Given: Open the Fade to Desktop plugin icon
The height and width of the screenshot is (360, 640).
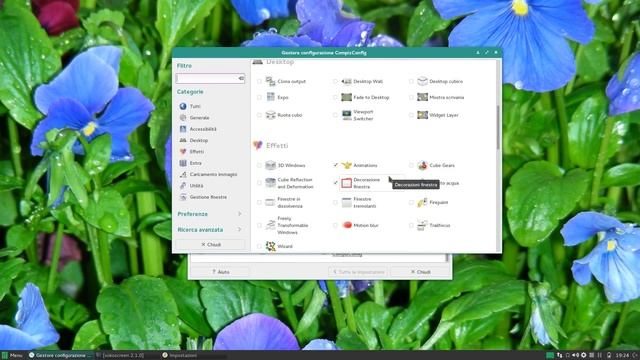Looking at the screenshot, I should pos(347,97).
